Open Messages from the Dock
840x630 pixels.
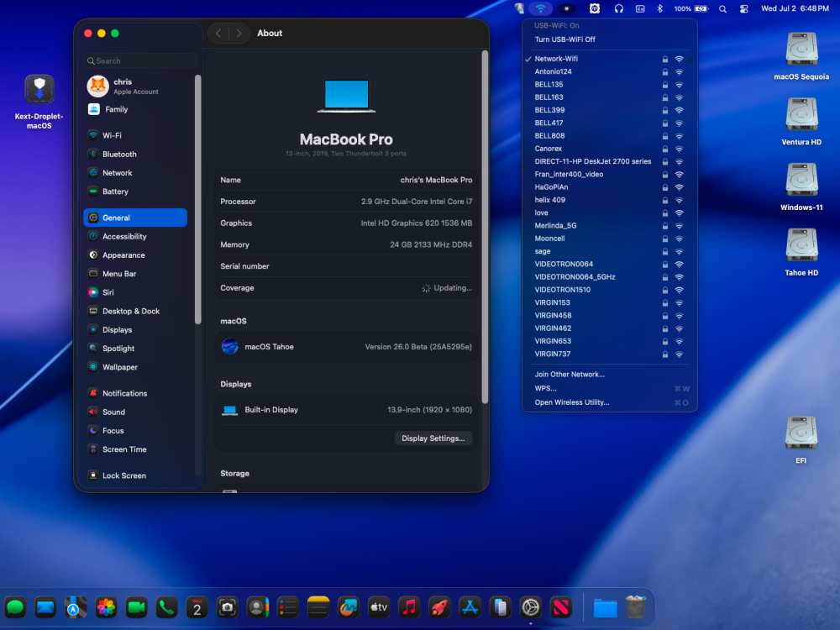point(15,607)
